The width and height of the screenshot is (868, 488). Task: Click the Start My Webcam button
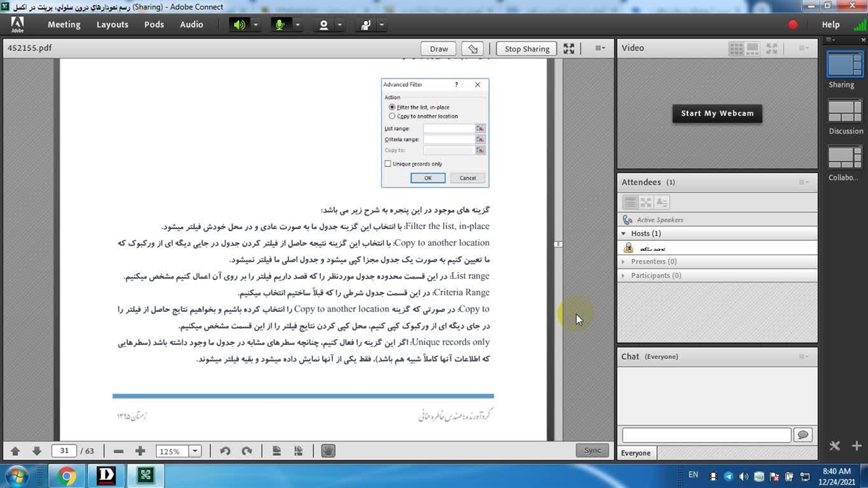click(717, 113)
